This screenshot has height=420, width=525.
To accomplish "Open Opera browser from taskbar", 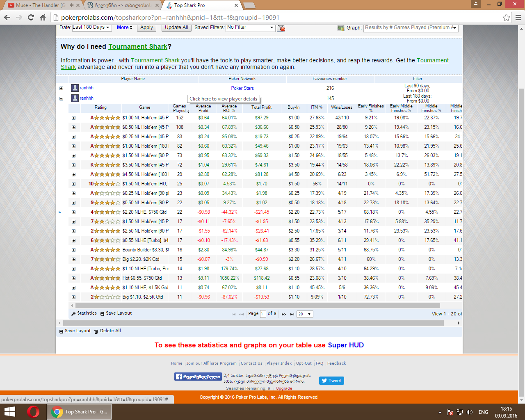I will [33, 412].
